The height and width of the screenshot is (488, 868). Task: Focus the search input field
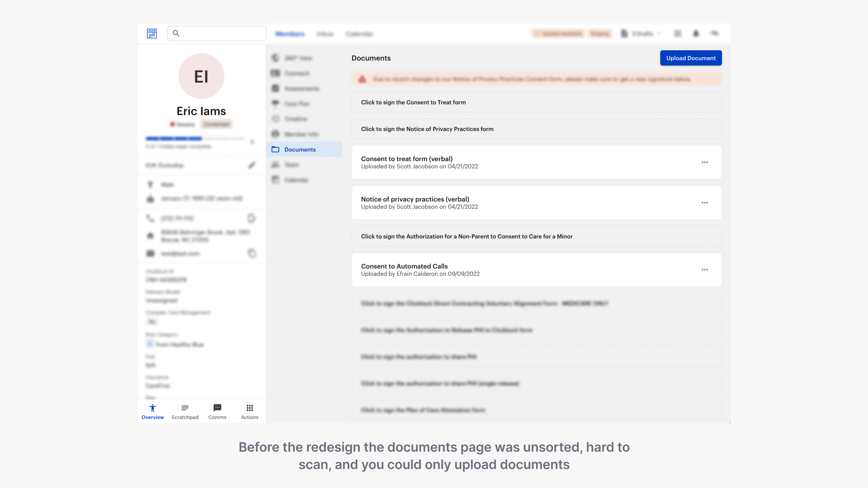click(222, 33)
